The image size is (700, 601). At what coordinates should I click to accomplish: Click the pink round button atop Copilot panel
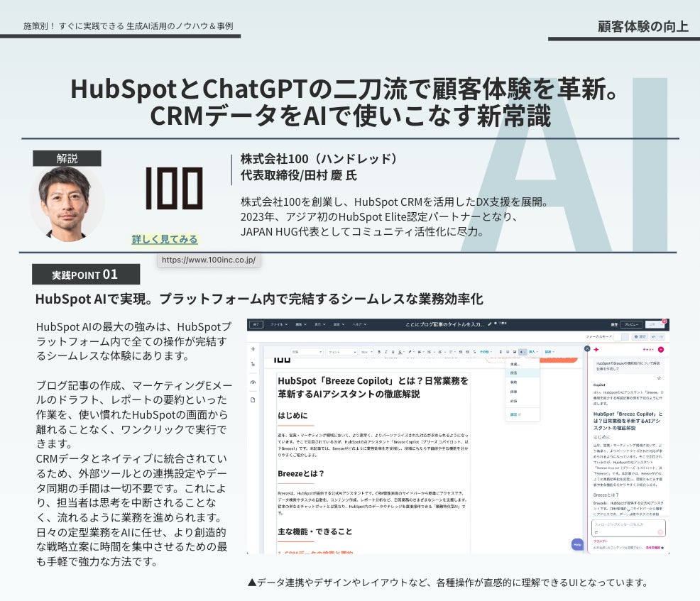661,349
